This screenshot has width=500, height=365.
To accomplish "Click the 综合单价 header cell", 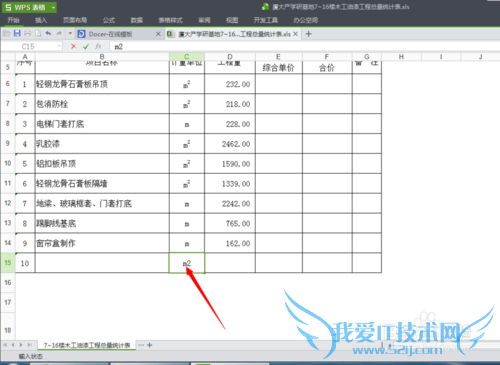I will coord(279,67).
